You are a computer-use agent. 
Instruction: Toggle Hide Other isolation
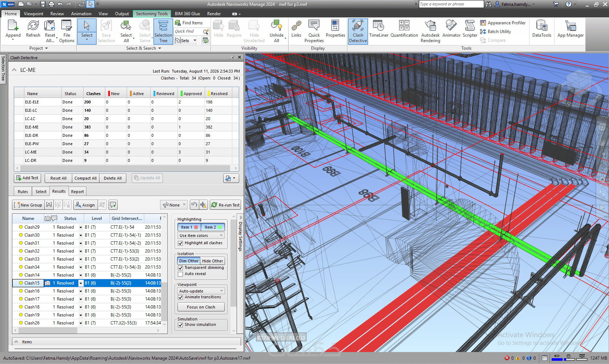212,261
